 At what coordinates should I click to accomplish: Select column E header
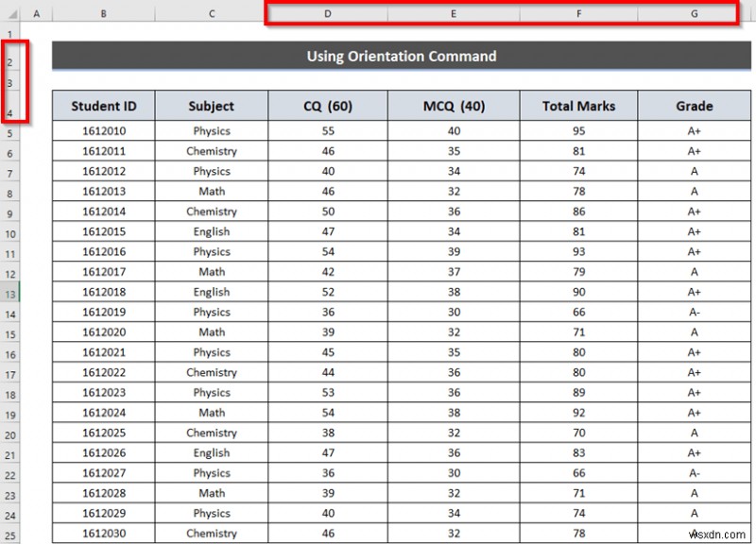(x=453, y=14)
